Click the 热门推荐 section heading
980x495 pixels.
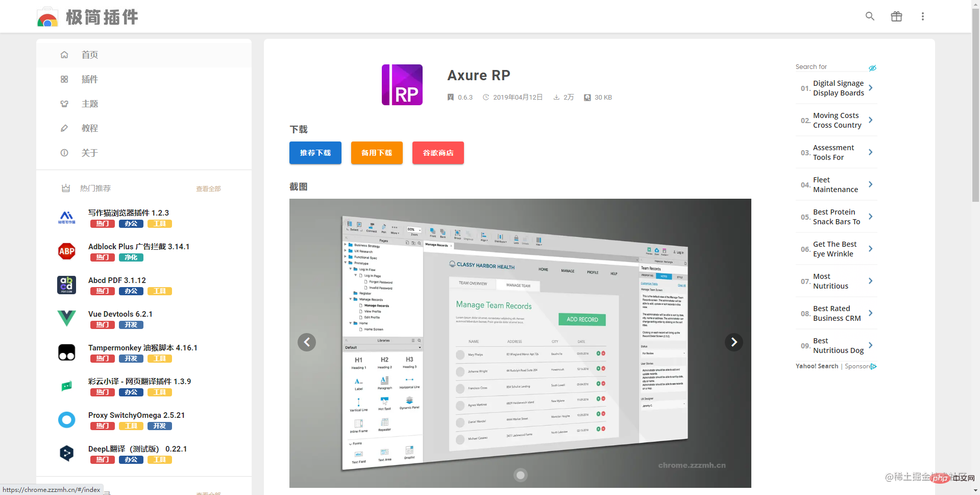pyautogui.click(x=95, y=188)
